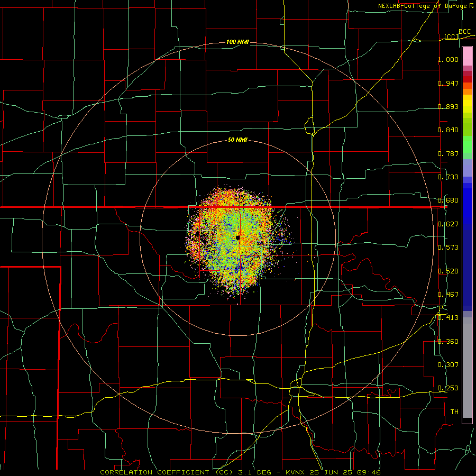
Task: Click the TH threshold label on the legend
Action: pos(454,412)
